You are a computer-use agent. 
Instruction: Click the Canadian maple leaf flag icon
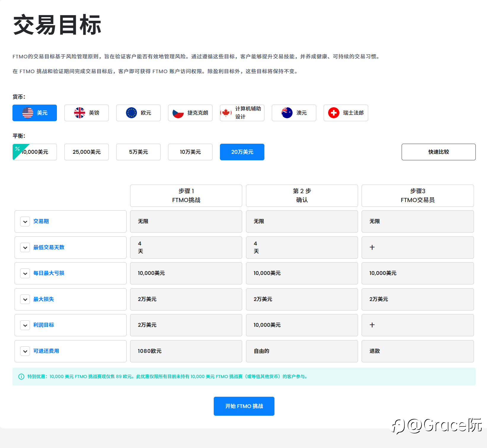(226, 113)
